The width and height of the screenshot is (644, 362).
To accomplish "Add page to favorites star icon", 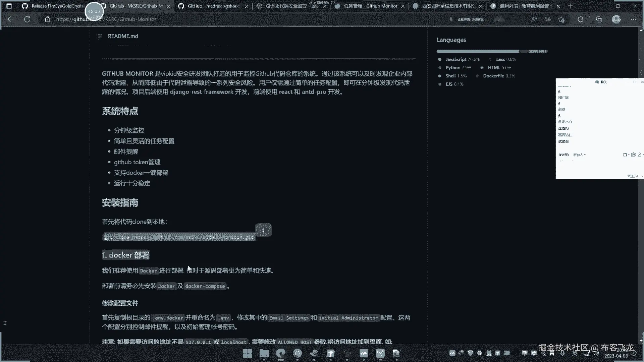I will [x=561, y=19].
